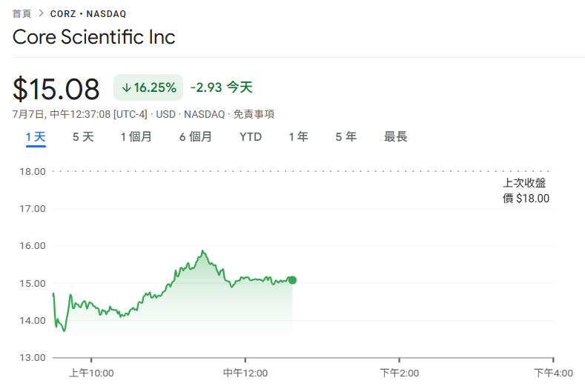The height and width of the screenshot is (392, 585).
Task: Select the 6 個月 range tab
Action: [196, 137]
